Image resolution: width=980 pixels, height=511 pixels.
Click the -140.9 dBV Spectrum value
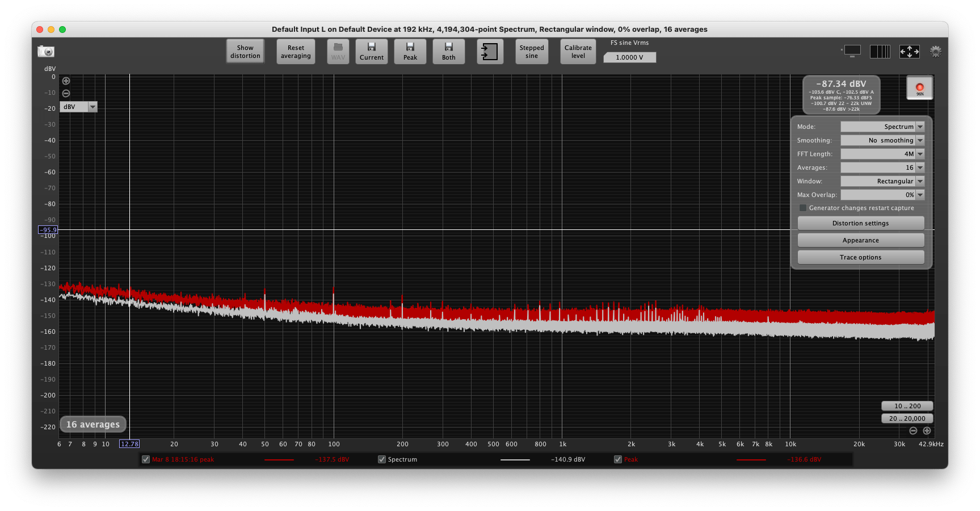pos(568,459)
